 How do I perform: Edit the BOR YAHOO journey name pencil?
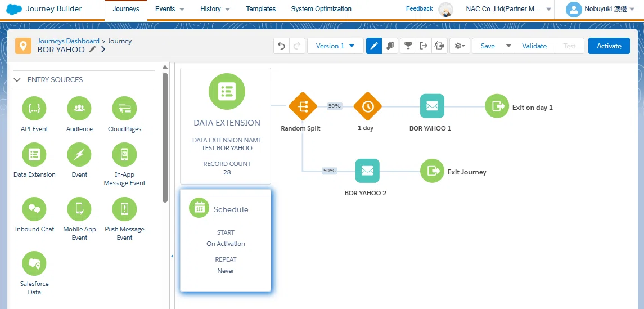[93, 50]
